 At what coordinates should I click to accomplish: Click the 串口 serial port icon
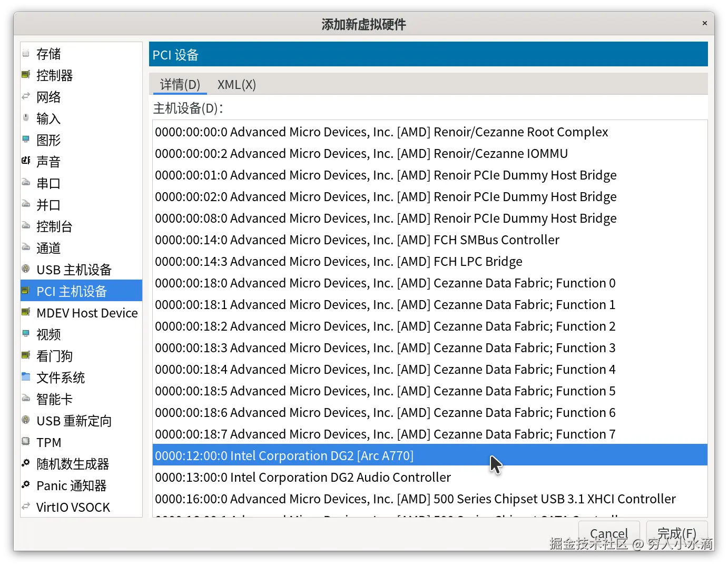tap(26, 183)
